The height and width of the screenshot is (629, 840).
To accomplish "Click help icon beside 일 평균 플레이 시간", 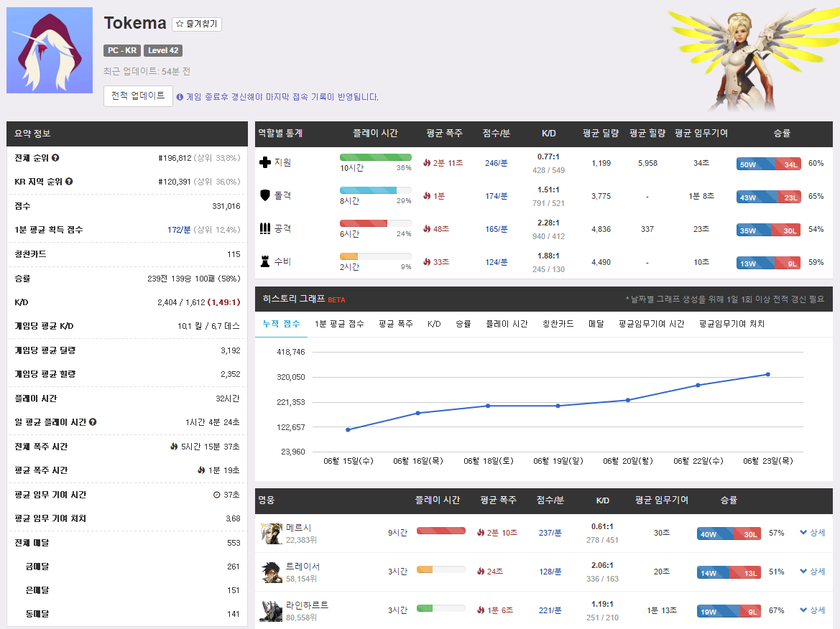I will (93, 422).
